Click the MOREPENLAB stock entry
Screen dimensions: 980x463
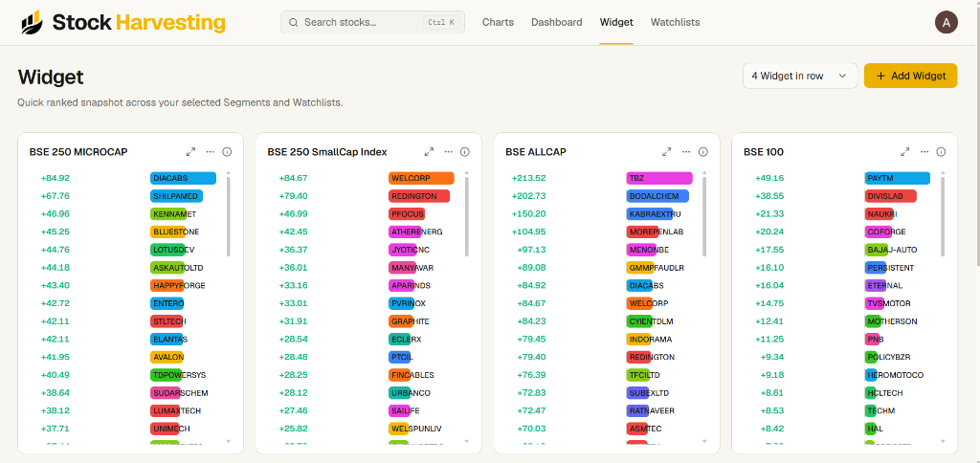point(656,231)
